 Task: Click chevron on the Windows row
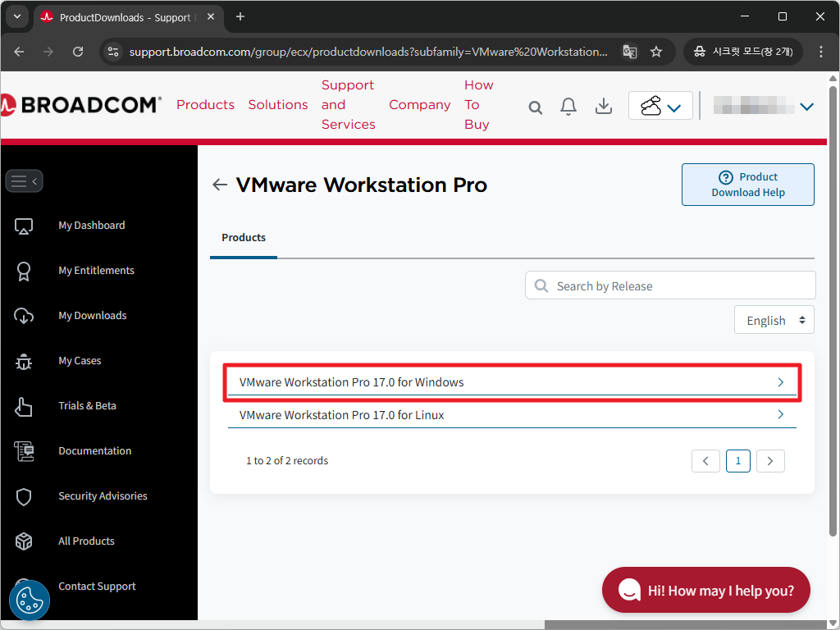click(781, 382)
